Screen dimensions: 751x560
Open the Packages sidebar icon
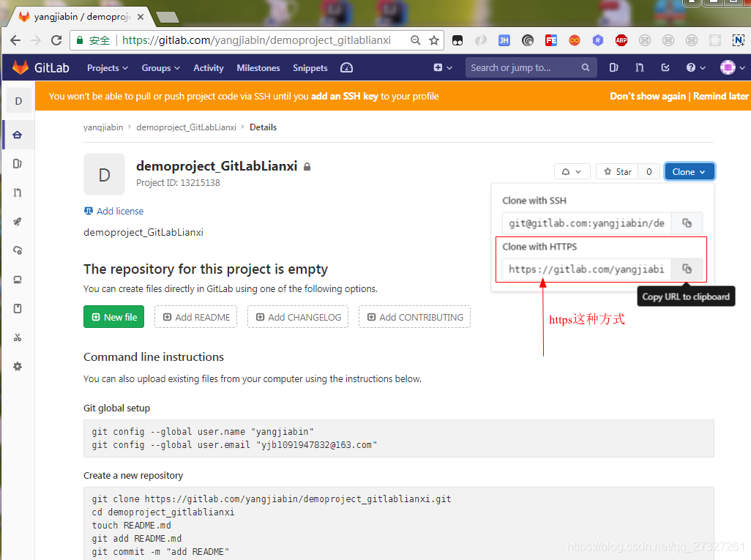(18, 280)
